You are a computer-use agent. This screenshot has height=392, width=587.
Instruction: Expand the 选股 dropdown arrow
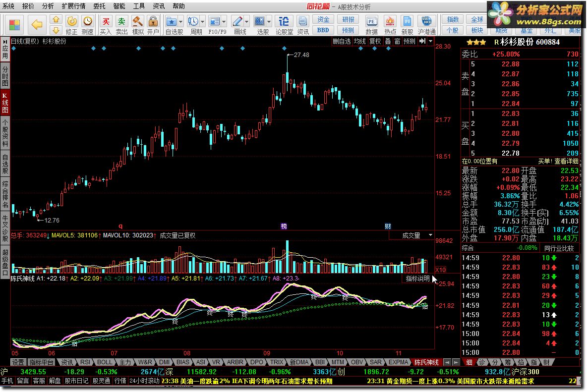point(269,22)
